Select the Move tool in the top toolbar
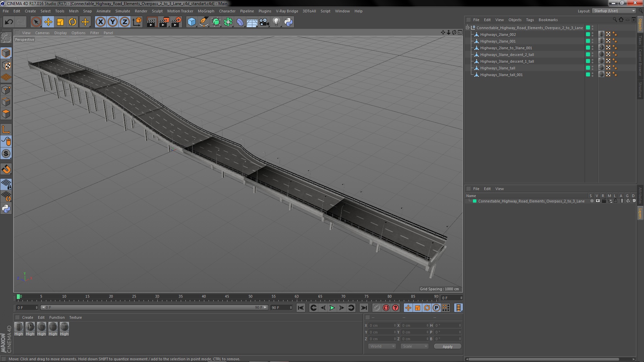Viewport: 644px width, 362px height. pos(48,22)
